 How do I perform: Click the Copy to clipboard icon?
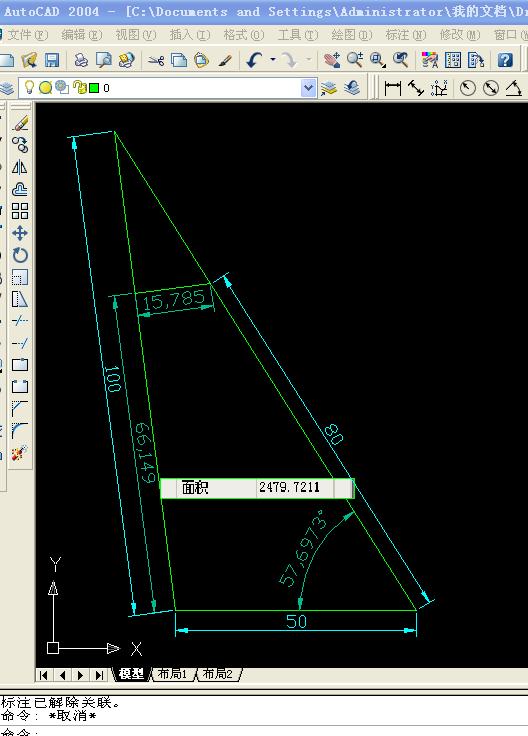[179, 60]
